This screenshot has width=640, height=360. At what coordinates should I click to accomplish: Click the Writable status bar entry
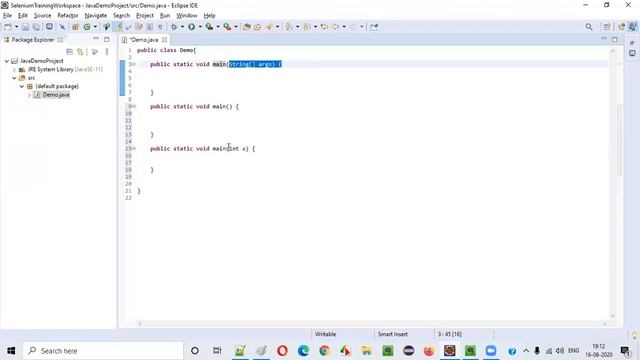(325, 334)
